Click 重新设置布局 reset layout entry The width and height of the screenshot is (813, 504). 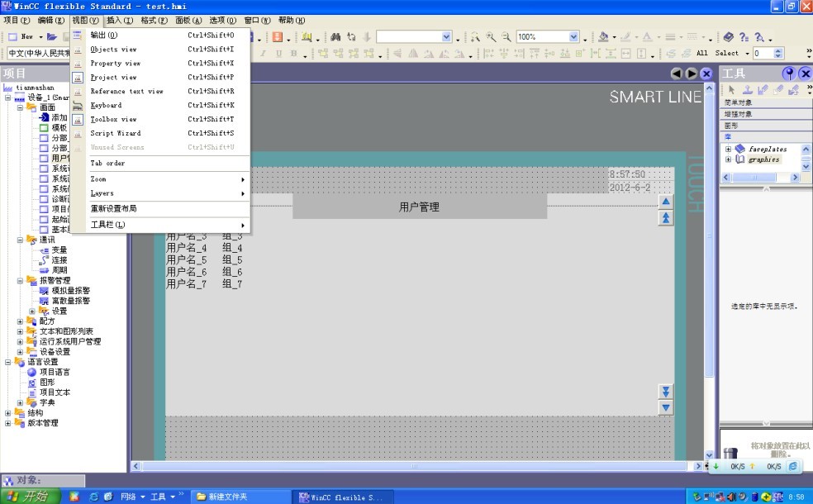point(161,208)
